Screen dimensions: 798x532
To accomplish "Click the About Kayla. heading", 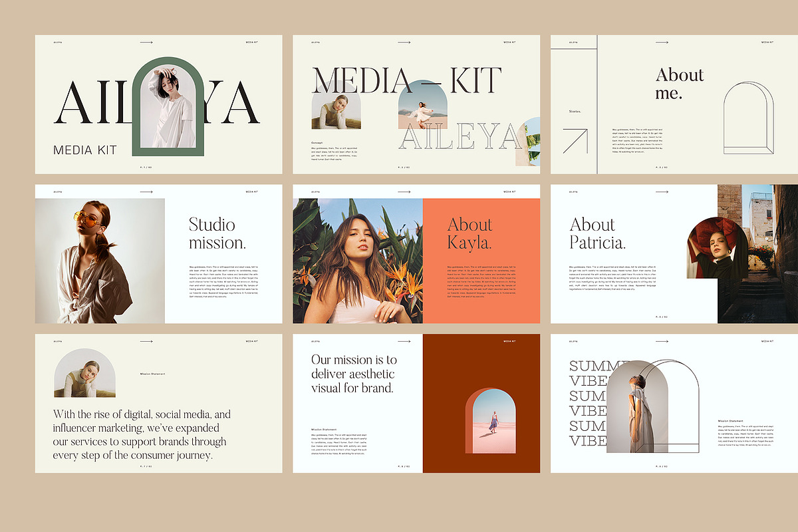I will [470, 233].
